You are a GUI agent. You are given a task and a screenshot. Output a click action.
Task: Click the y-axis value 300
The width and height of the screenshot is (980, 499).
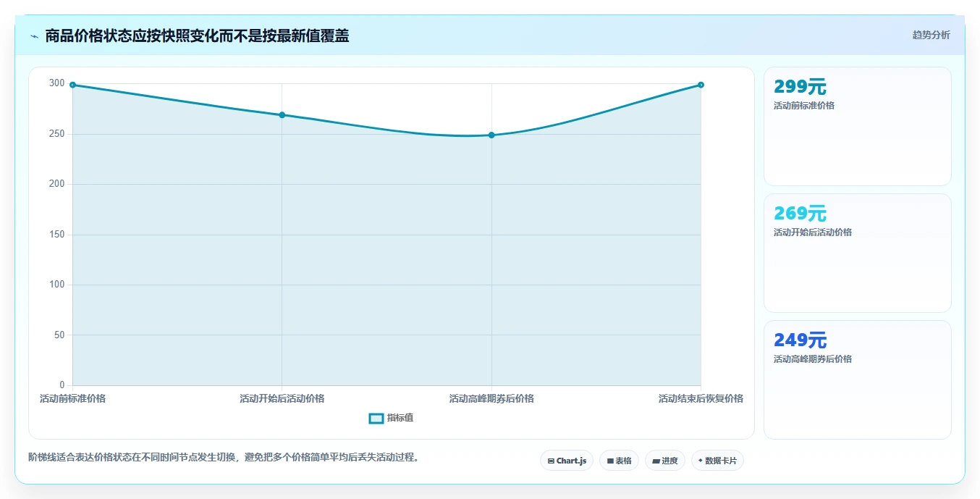pyautogui.click(x=56, y=83)
